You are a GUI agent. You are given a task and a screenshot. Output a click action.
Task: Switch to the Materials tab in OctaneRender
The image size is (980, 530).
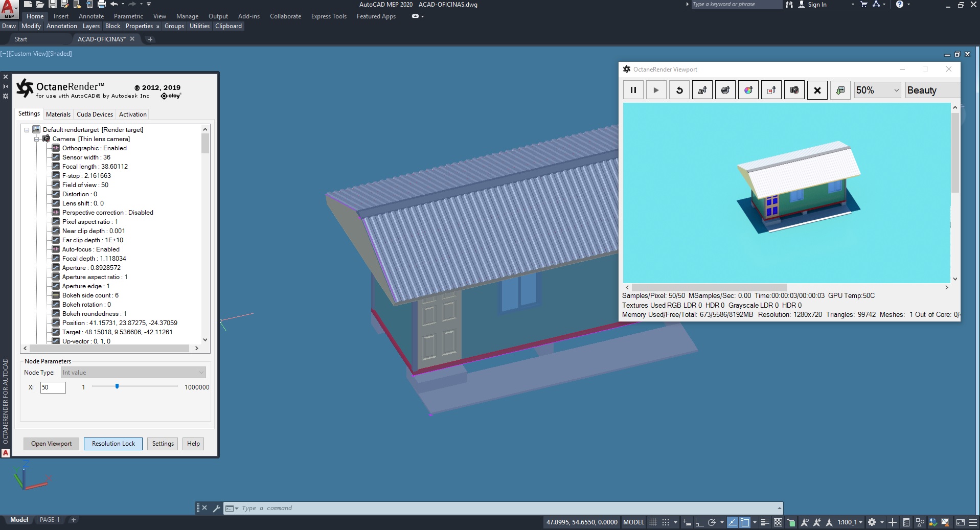pyautogui.click(x=58, y=114)
